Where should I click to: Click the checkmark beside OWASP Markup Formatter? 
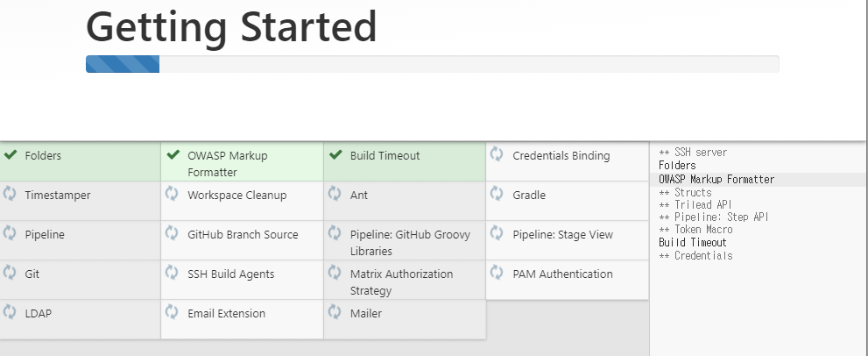pos(173,154)
